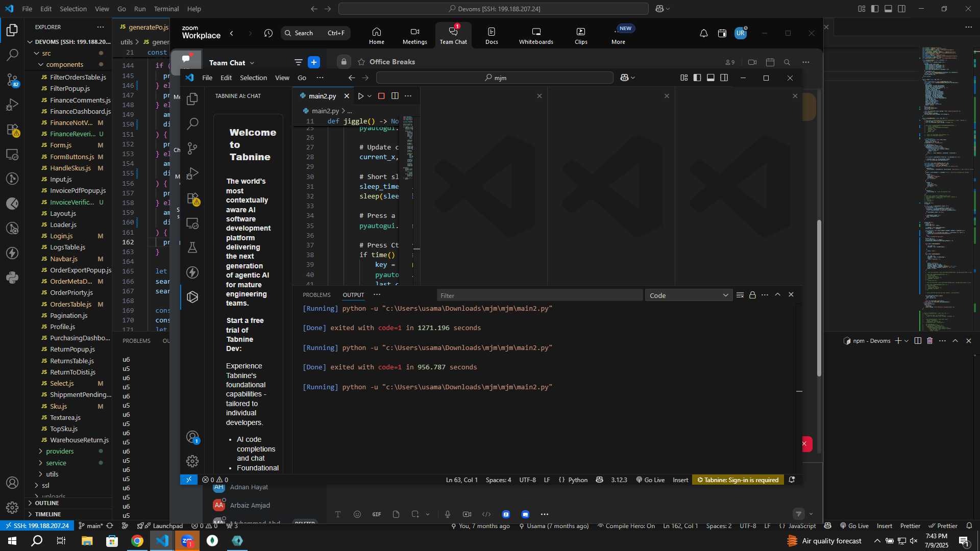
Task: Open Remote Explorer in outer VS Code activity bar
Action: (12, 154)
